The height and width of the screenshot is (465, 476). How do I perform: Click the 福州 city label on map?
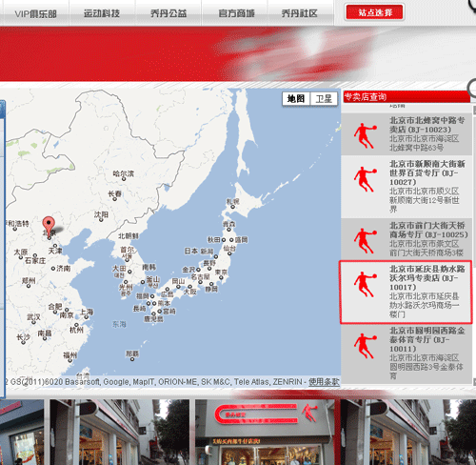coord(70,355)
